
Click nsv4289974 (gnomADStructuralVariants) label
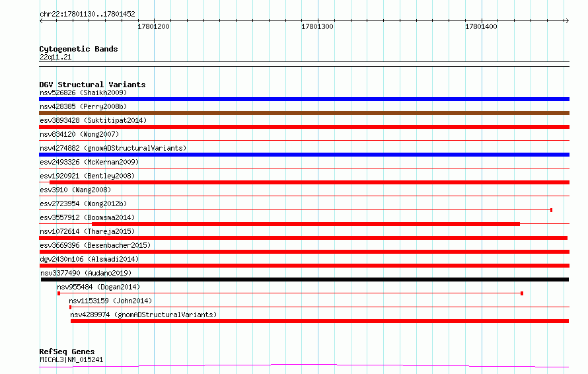pos(143,315)
